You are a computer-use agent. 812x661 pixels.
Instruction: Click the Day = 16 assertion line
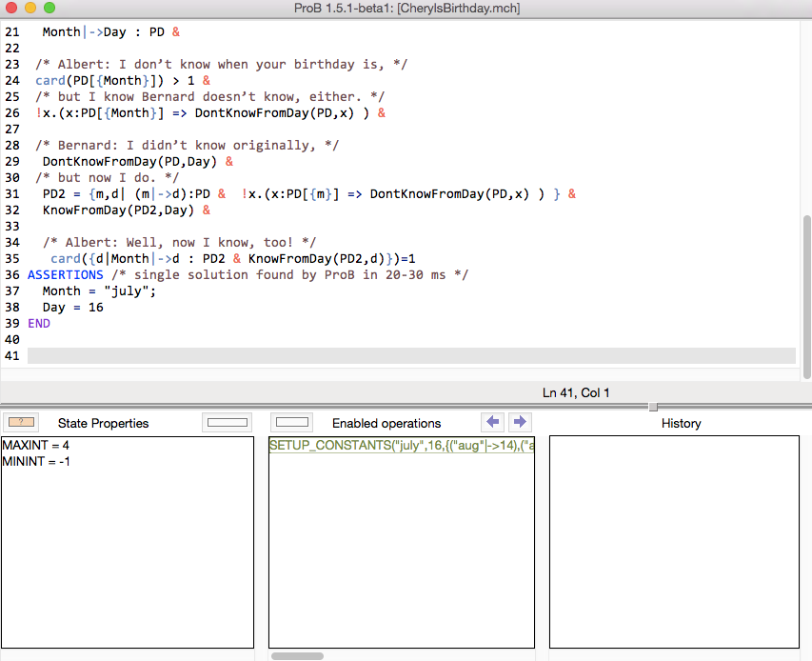point(72,308)
